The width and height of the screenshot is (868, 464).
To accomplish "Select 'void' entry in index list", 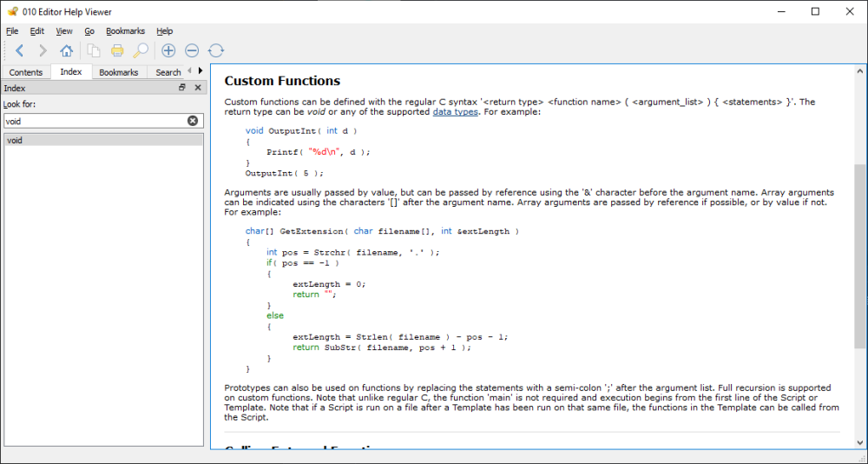I will (15, 140).
